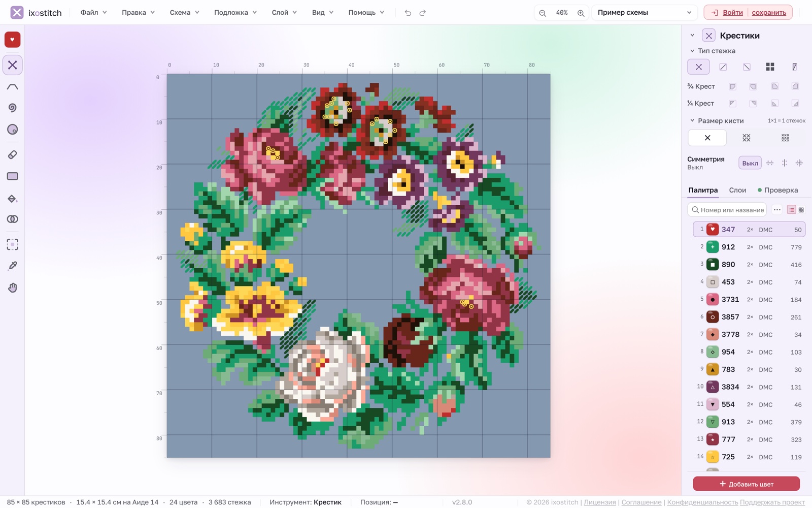Click the сохранить link
This screenshot has width=812, height=508.
click(769, 13)
